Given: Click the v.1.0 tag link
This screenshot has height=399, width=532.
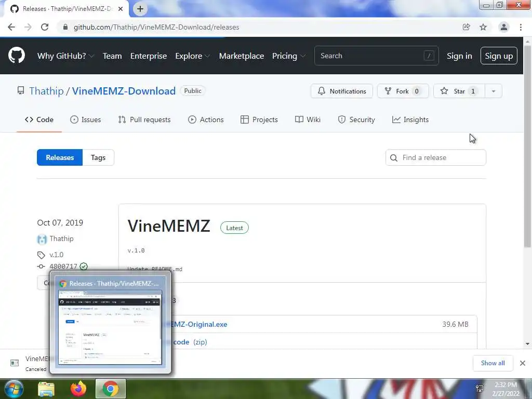Looking at the screenshot, I should click(x=56, y=255).
